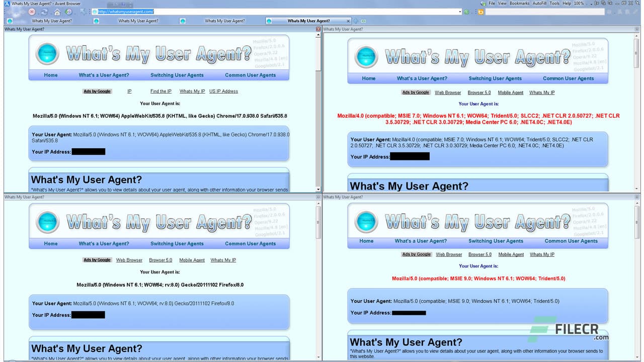The width and height of the screenshot is (644, 362).
Task: Click the US IP Address link
Action: 224,91
